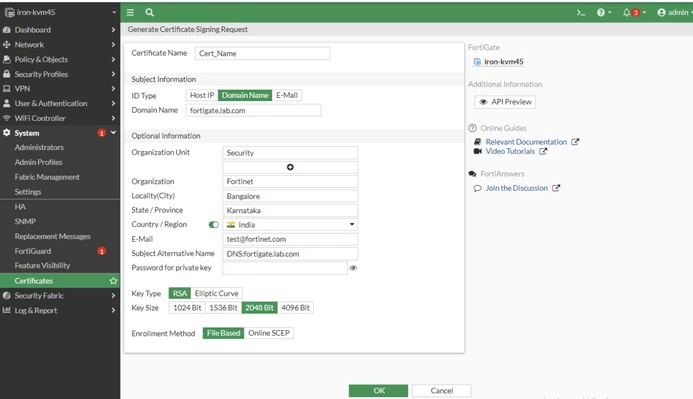693x399 pixels.
Task: Open the Relevant Documentation link
Action: (526, 142)
